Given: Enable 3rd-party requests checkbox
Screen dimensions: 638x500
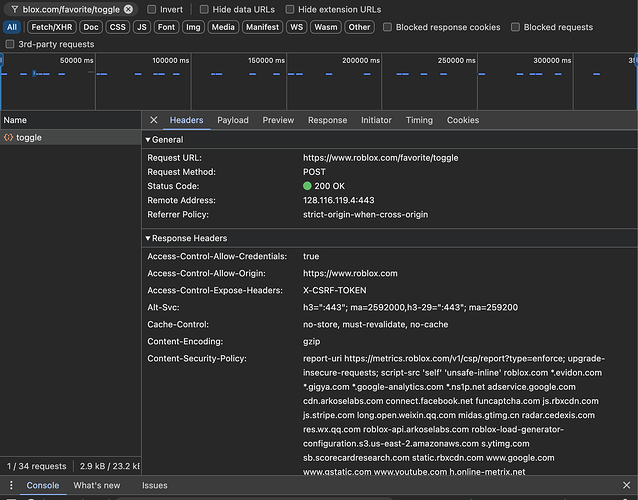Looking at the screenshot, I should tap(10, 44).
